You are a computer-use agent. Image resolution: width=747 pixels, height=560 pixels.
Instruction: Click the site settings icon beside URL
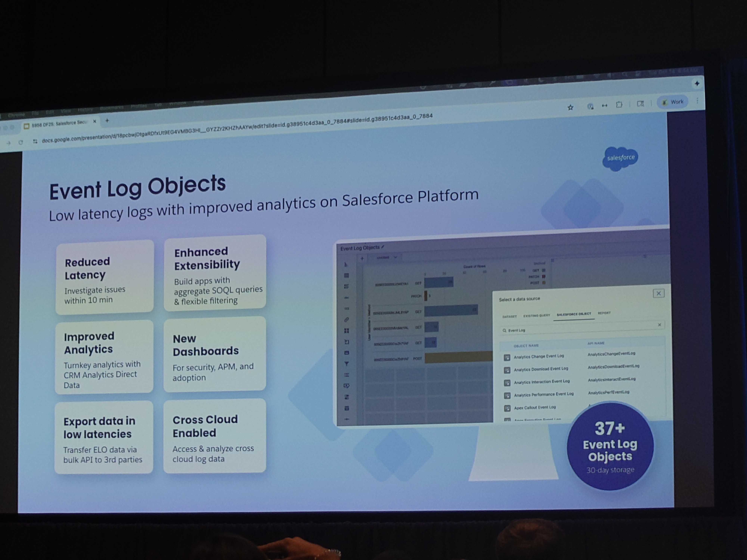tap(35, 141)
